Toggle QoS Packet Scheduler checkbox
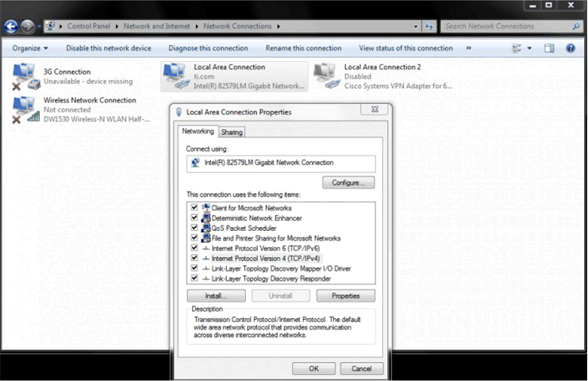 pyautogui.click(x=194, y=228)
